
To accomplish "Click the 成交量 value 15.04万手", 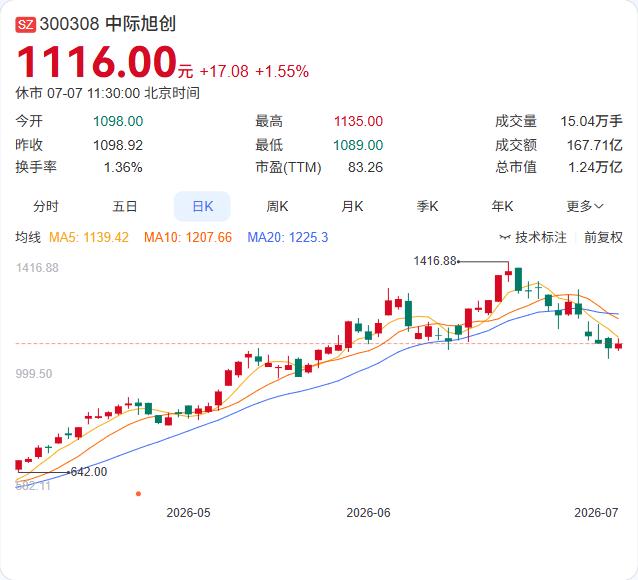I will tap(592, 121).
